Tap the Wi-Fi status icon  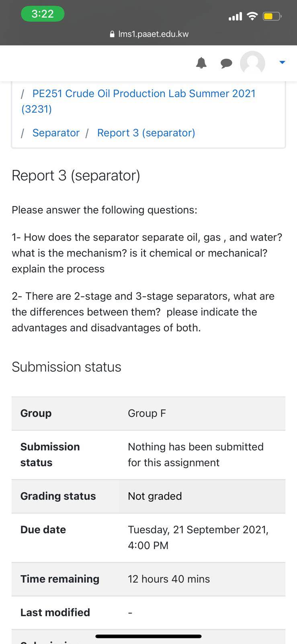[252, 16]
